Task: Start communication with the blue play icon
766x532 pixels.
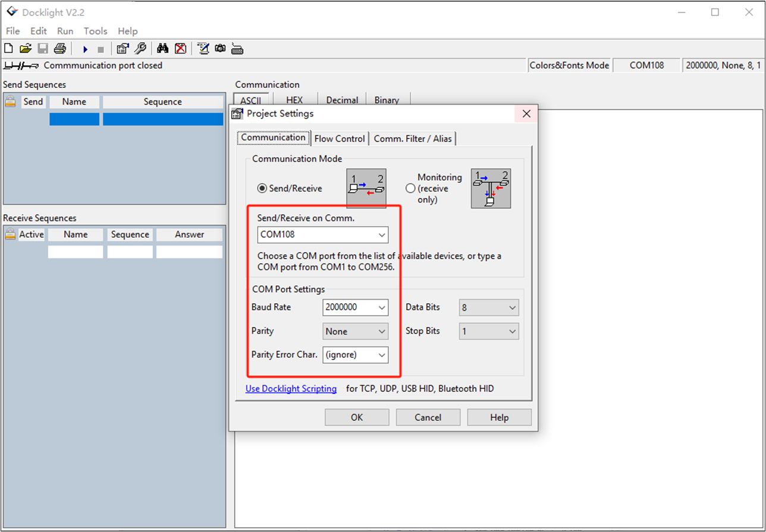Action: (x=85, y=49)
